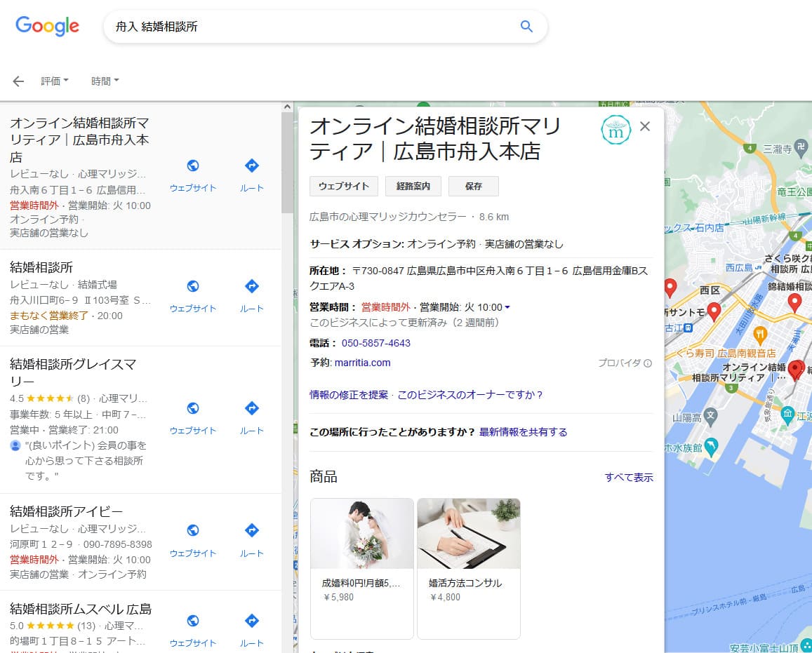Click the 成婚料0円!月額5,... product title
Viewport: 812px width, 653px height.
coord(361,583)
